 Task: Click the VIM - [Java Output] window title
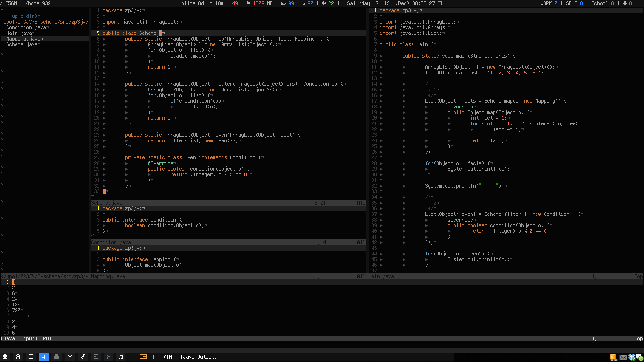tap(190, 357)
